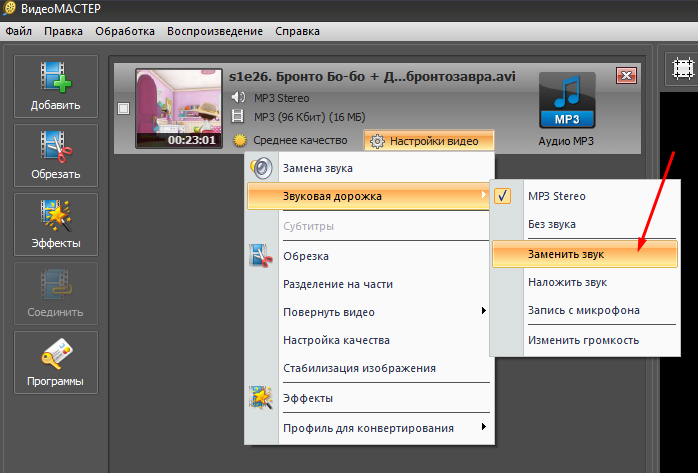Click the sun icon beside Среднее качество
This screenshot has width=698, height=473.
click(x=239, y=141)
